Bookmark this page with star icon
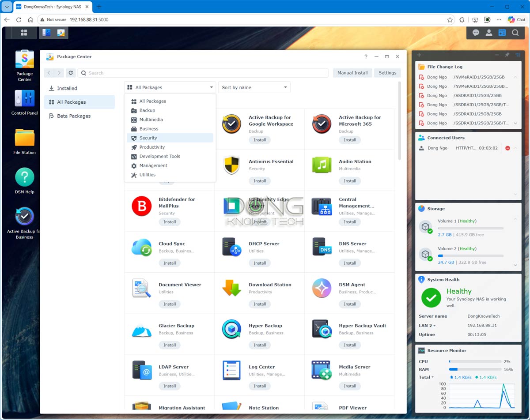 450,20
